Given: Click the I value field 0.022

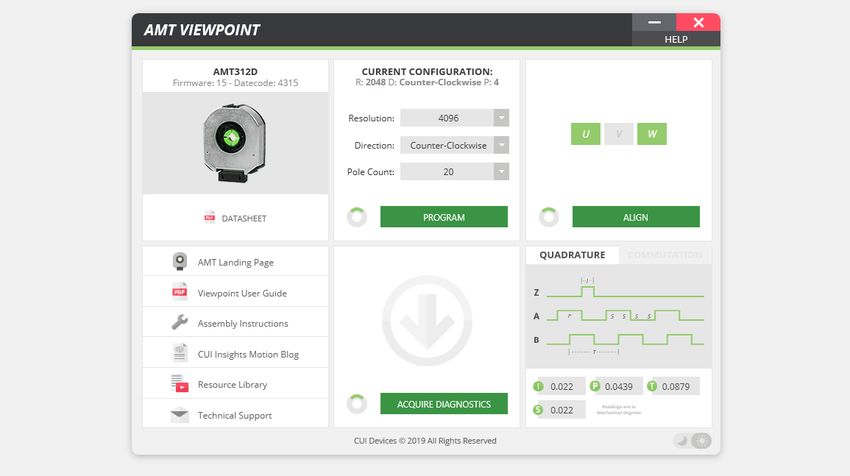Looking at the screenshot, I should [562, 387].
